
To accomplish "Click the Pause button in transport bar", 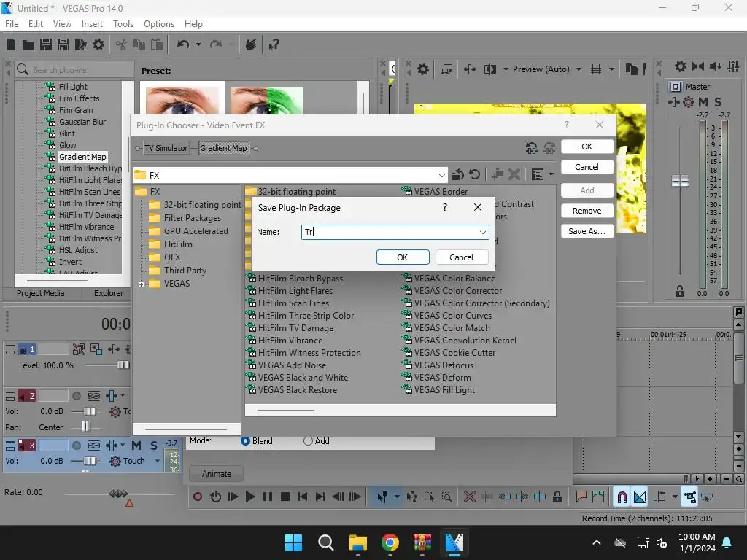I will click(x=268, y=497).
